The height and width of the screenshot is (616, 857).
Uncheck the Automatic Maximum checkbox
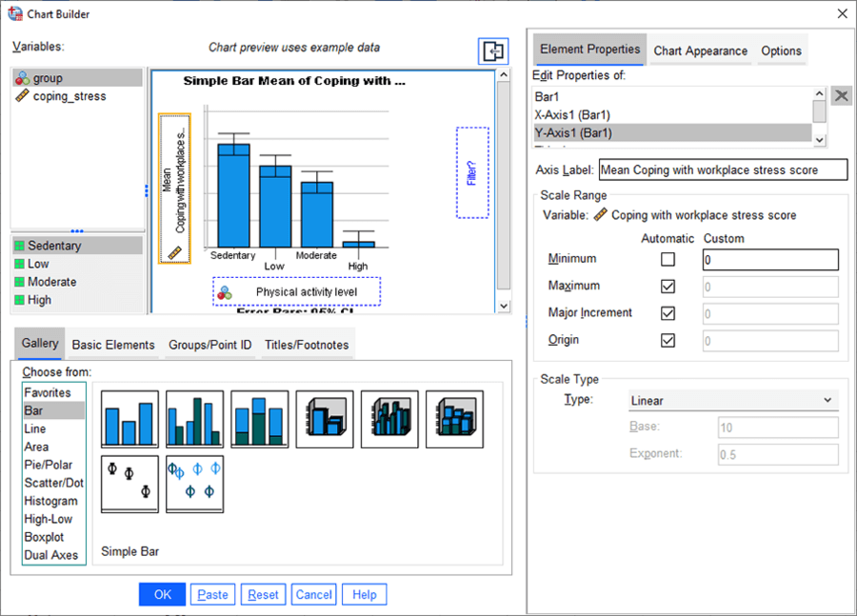coord(668,286)
